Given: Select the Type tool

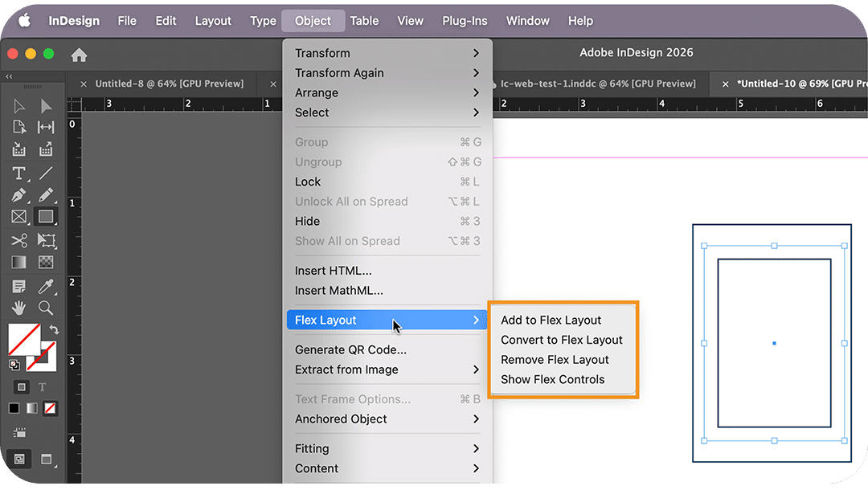Looking at the screenshot, I should 18,173.
